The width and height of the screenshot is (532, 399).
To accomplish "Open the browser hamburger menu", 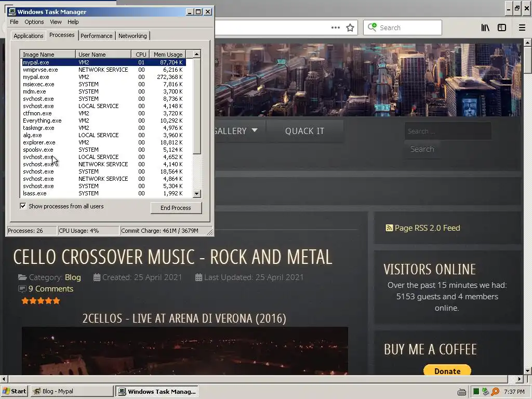I will coord(522,28).
